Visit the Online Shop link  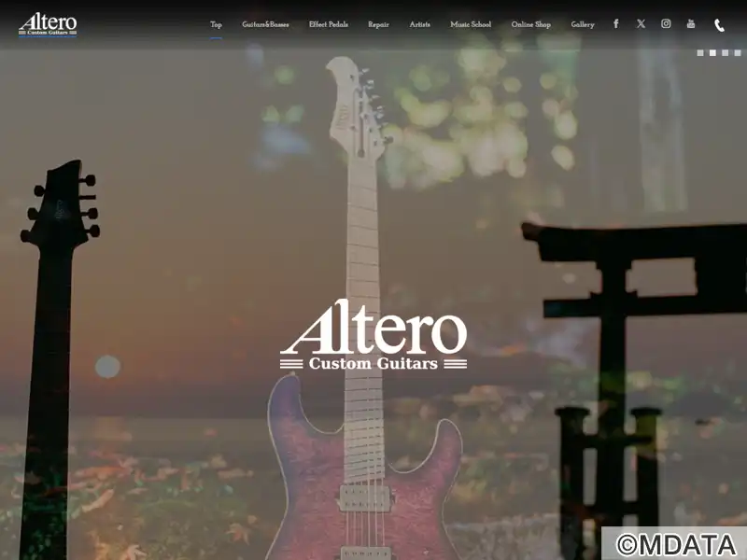530,24
